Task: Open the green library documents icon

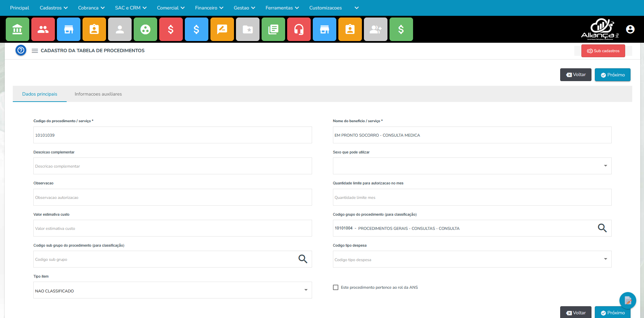Action: point(273,30)
